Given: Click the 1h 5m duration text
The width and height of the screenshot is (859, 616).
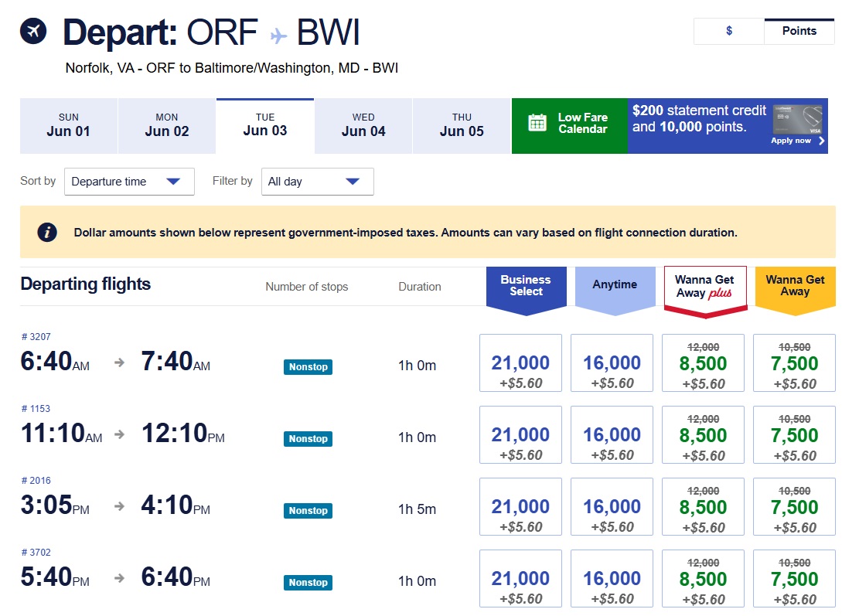Looking at the screenshot, I should [417, 509].
